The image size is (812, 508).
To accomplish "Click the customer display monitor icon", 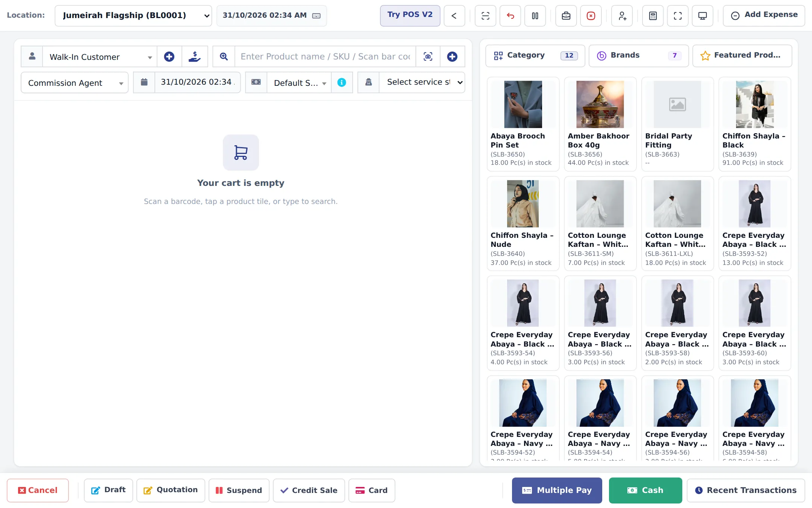I will (703, 16).
